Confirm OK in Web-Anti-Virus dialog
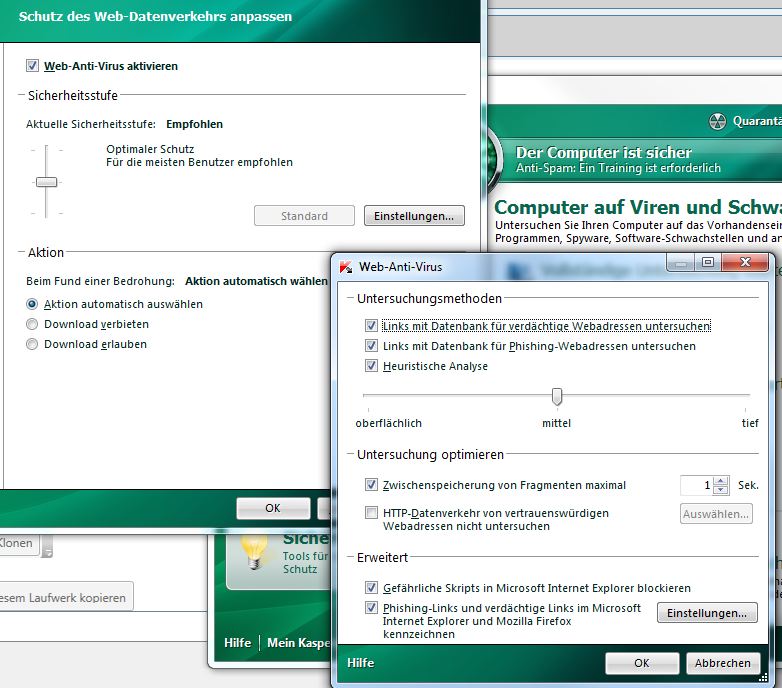Screen dimensions: 782x688 click(x=642, y=663)
